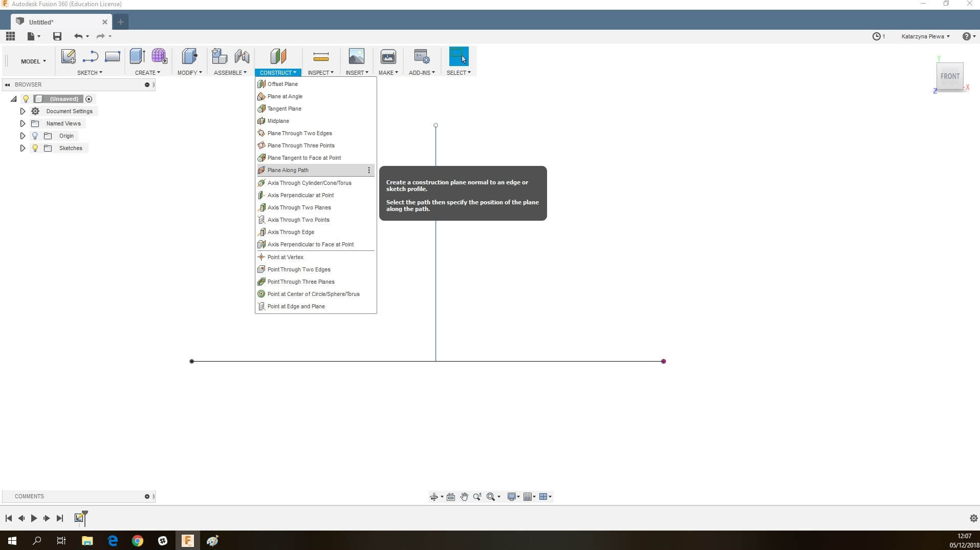The height and width of the screenshot is (550, 980).
Task: Collapse the Unsaved root node
Action: tap(14, 99)
